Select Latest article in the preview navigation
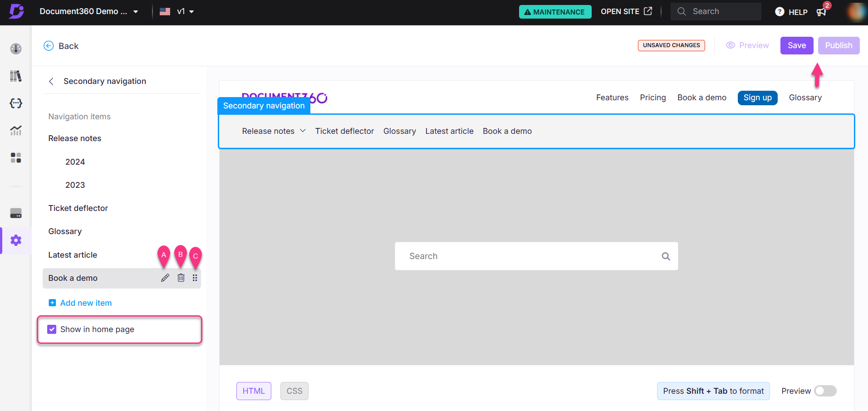This screenshot has height=411, width=868. pos(449,131)
